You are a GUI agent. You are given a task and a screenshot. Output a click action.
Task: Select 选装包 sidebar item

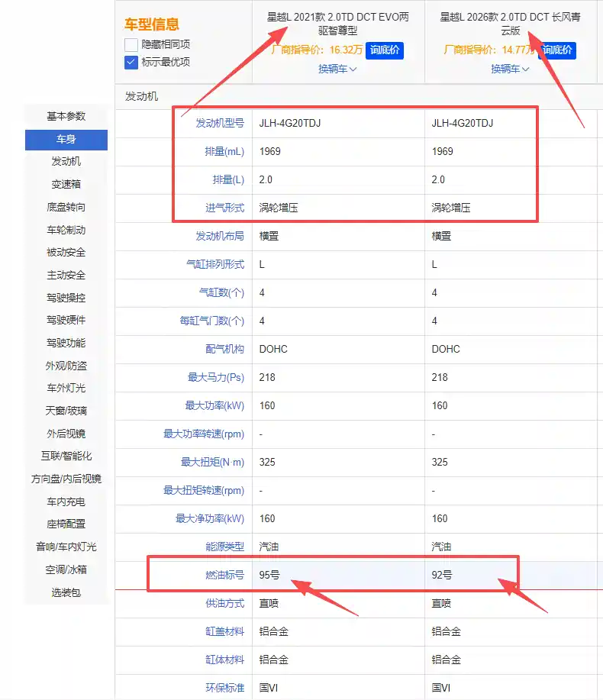pos(66,593)
